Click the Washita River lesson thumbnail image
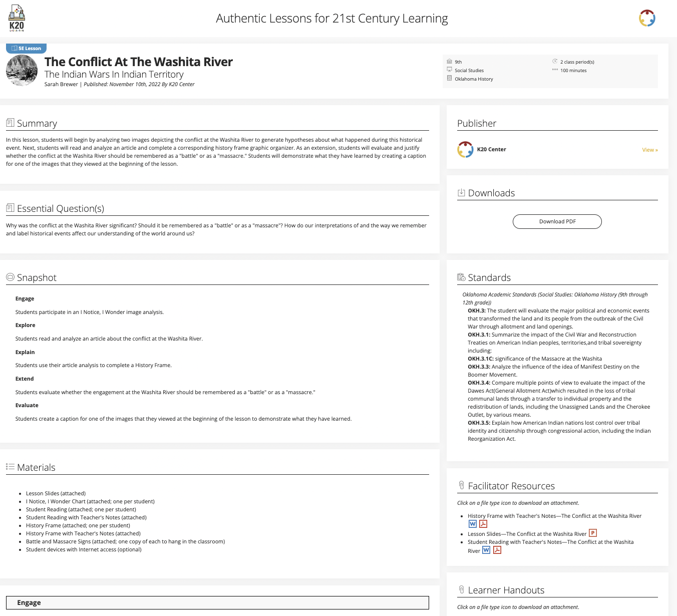The width and height of the screenshot is (677, 616). tap(22, 70)
